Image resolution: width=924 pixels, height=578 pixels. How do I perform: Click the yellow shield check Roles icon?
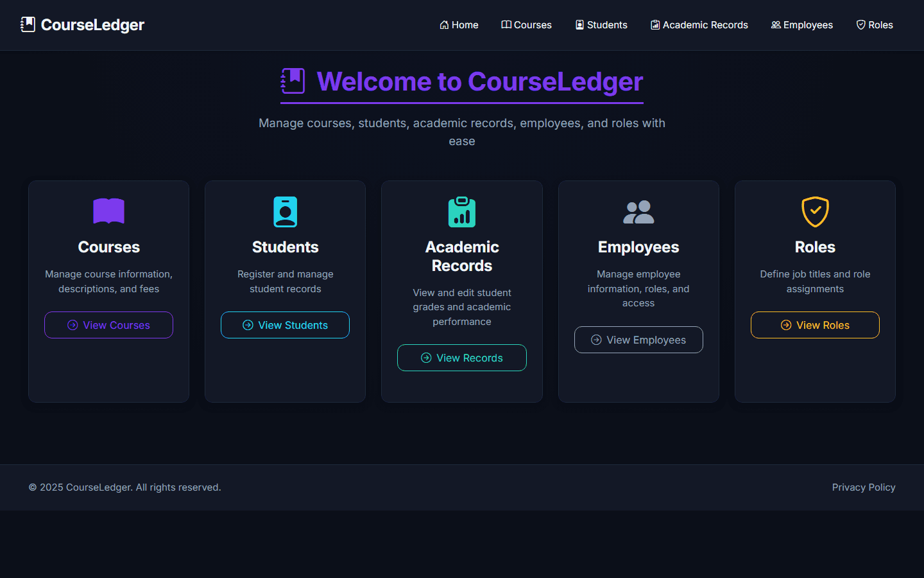815,212
